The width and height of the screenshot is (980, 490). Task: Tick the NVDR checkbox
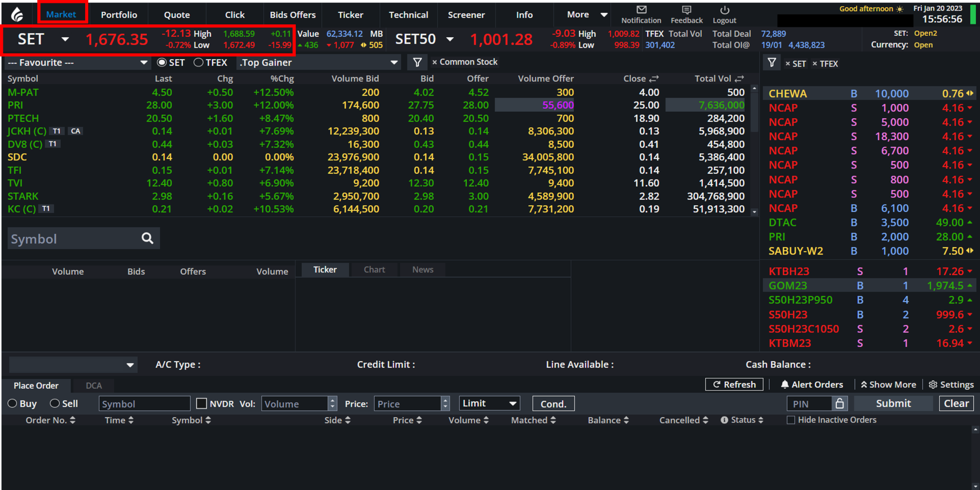(x=202, y=403)
